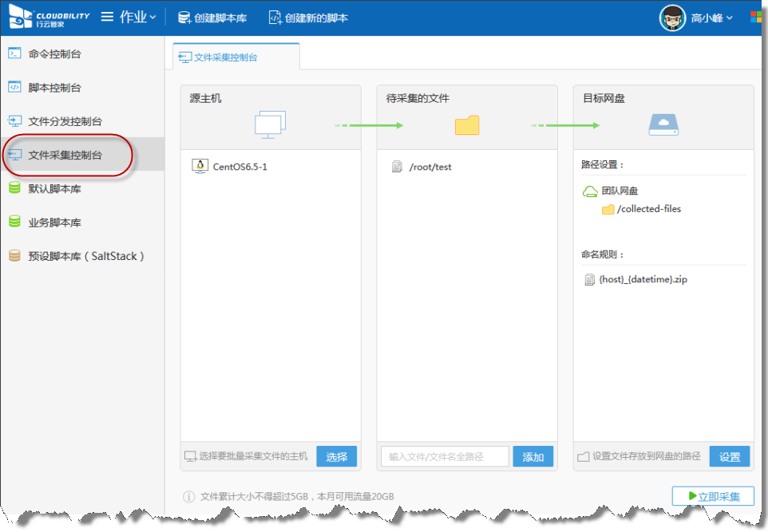Click the user avatar picture

coord(672,18)
